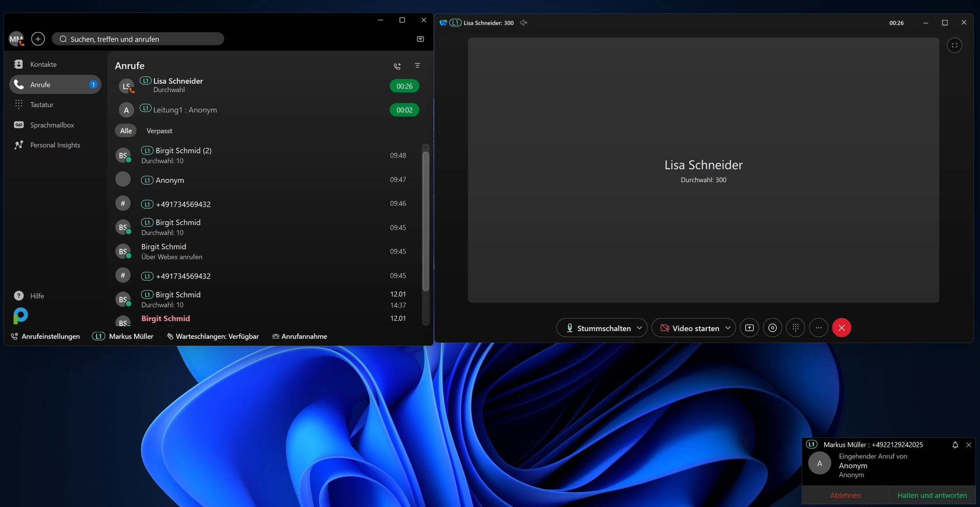Open Sprachmailbox in the sidebar
This screenshot has height=507, width=980.
[x=52, y=125]
